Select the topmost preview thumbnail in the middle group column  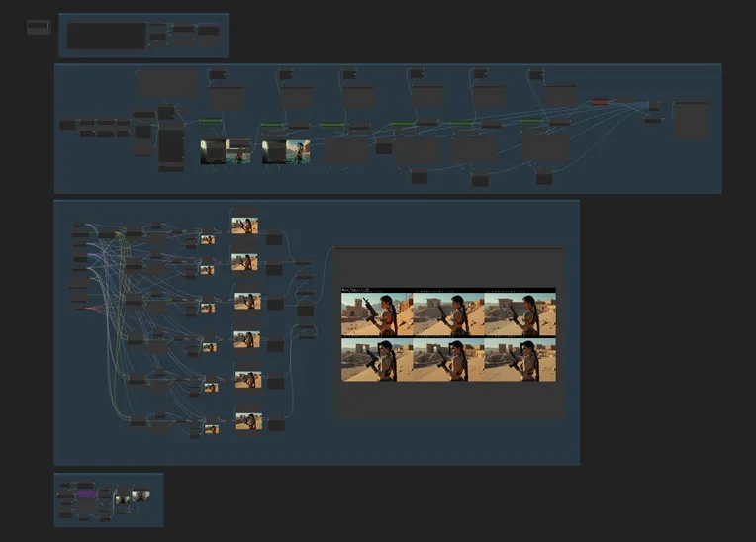pos(244,226)
